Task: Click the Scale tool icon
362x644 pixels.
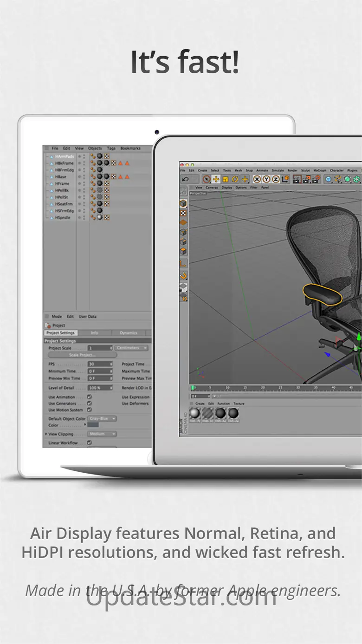Action: [226, 179]
